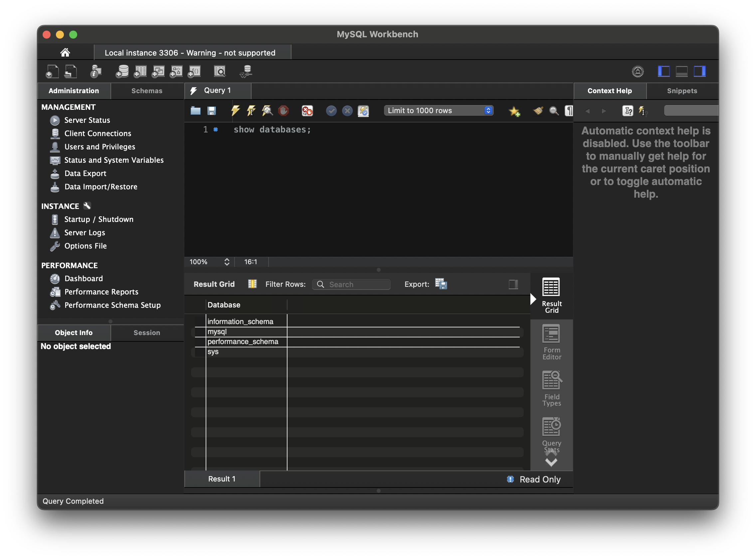The height and width of the screenshot is (559, 756).
Task: Open Server Status in the Management section
Action: [x=87, y=120]
